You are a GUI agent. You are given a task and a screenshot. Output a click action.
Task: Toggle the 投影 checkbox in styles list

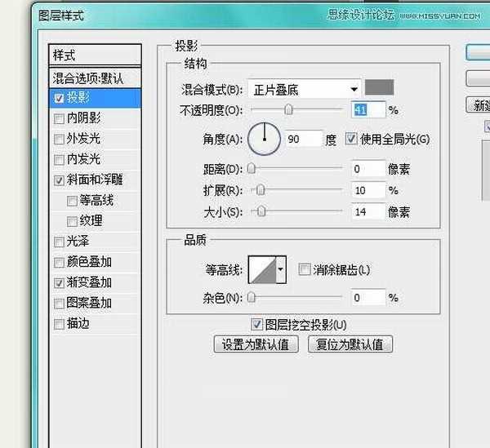[59, 98]
